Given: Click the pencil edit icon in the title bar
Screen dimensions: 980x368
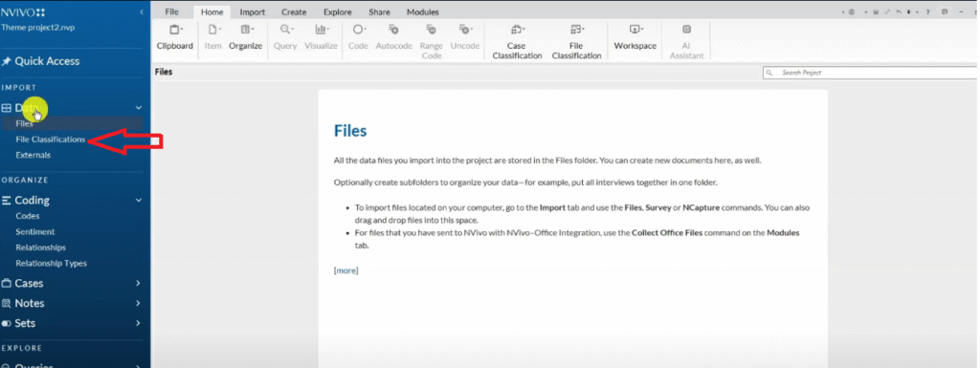Looking at the screenshot, I should (x=887, y=11).
